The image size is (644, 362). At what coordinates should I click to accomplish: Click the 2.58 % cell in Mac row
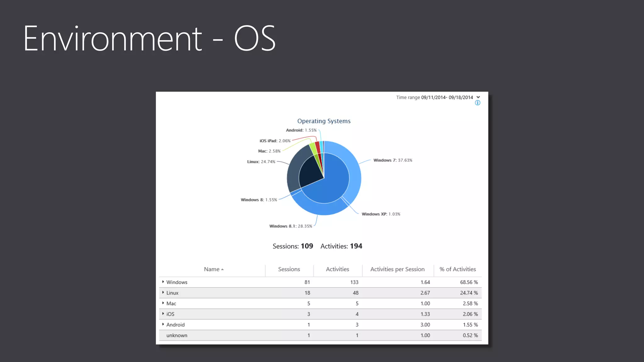470,304
